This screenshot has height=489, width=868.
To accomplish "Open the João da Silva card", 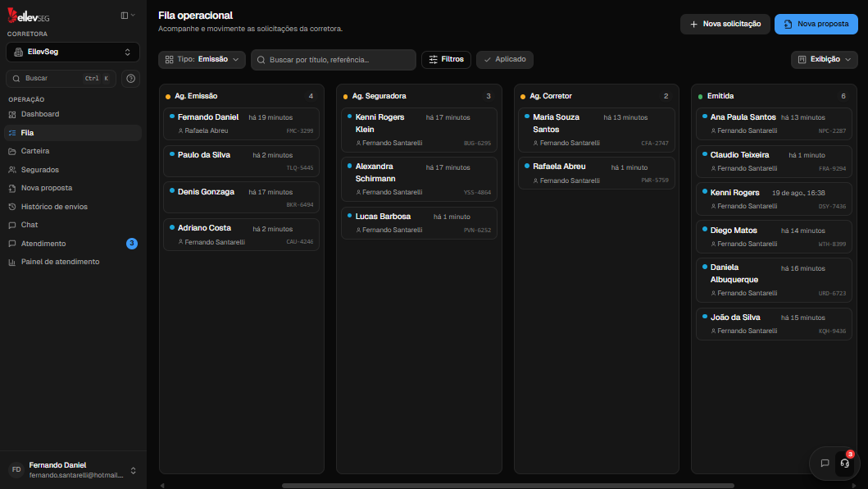I will (774, 324).
